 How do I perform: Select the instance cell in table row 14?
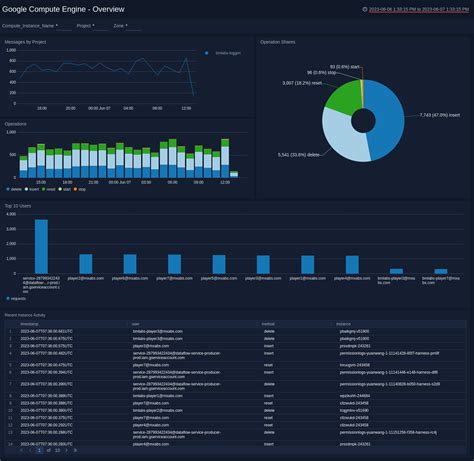(355, 444)
